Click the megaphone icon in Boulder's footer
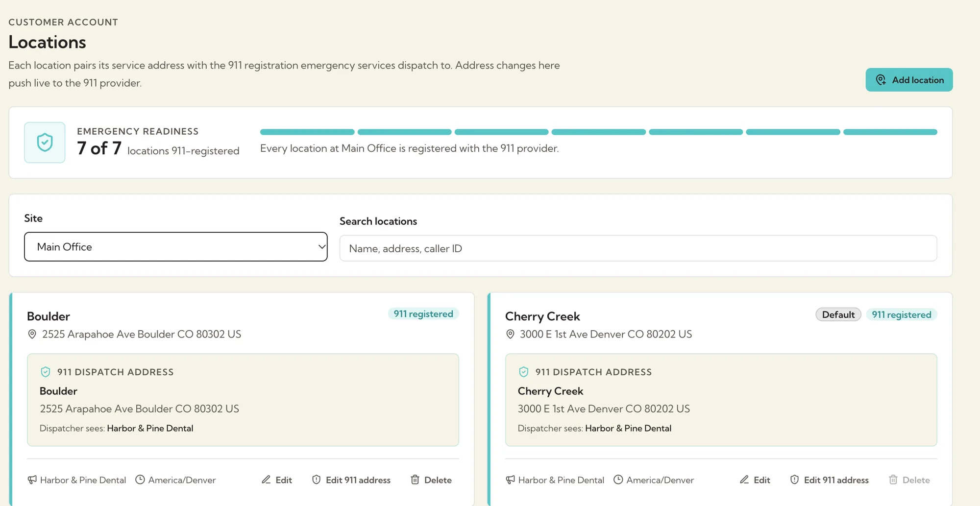Viewport: 980px width, 506px height. (32, 480)
